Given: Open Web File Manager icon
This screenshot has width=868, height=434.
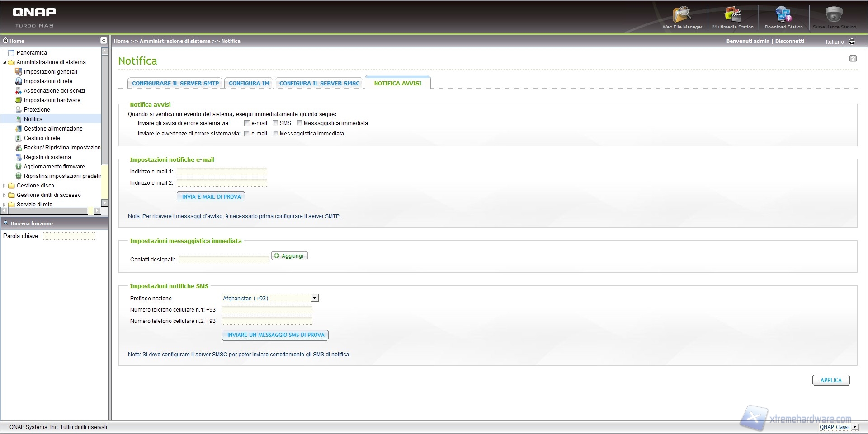Looking at the screenshot, I should (x=682, y=15).
